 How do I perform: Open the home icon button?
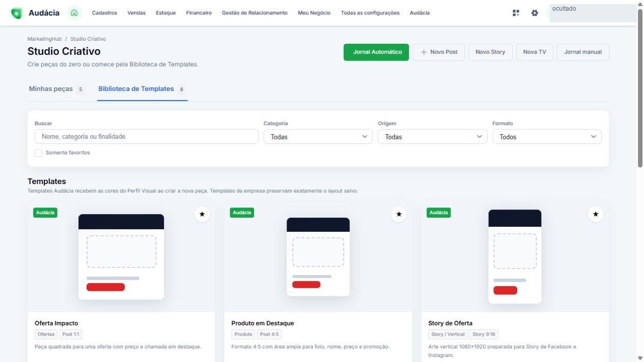[x=74, y=13]
